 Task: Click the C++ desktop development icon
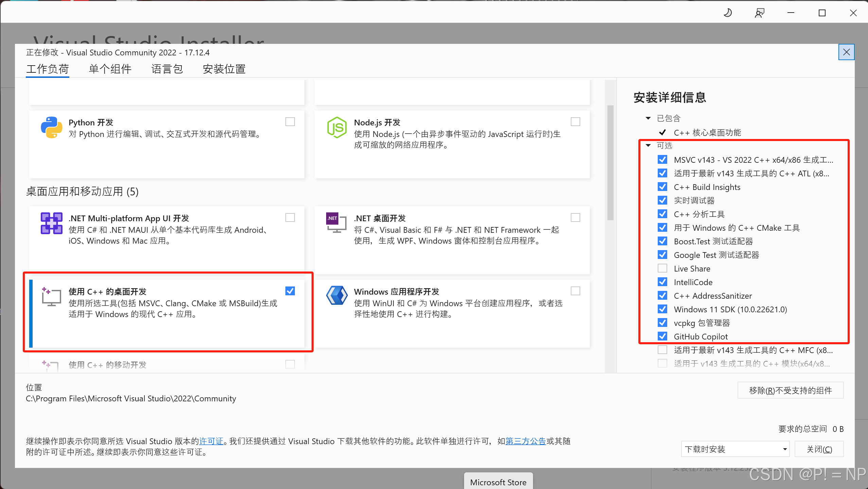pyautogui.click(x=51, y=297)
